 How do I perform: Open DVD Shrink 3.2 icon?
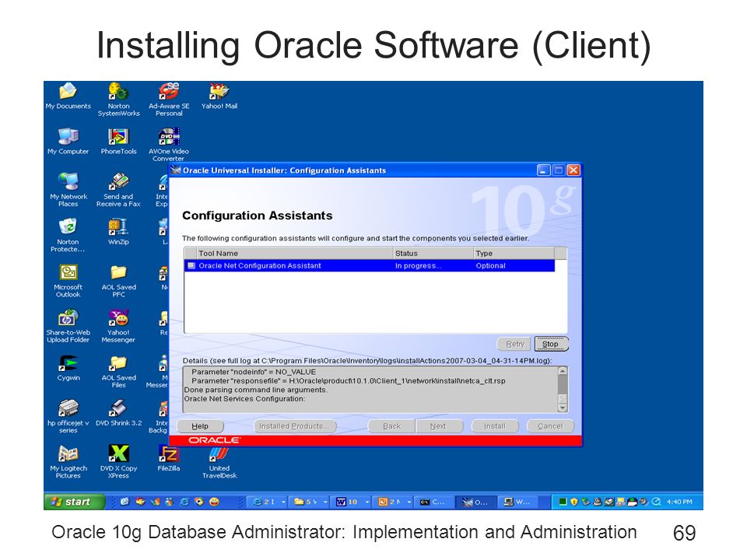118,413
